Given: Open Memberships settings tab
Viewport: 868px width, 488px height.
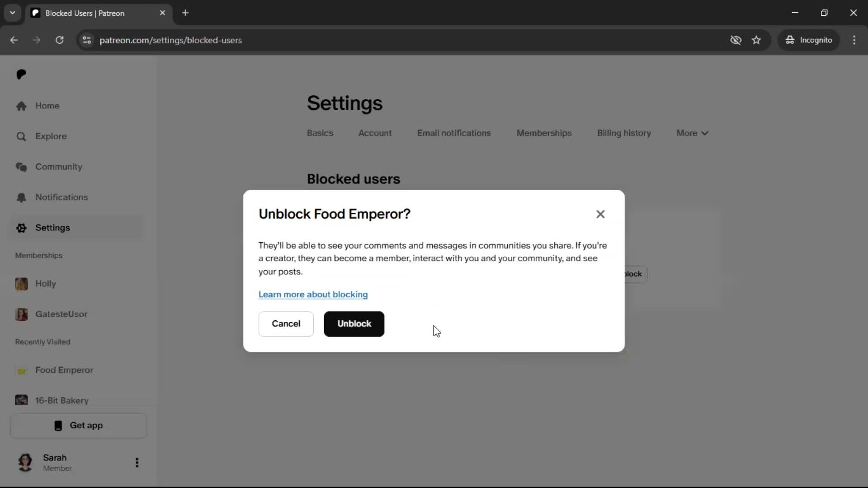Looking at the screenshot, I should [x=544, y=133].
